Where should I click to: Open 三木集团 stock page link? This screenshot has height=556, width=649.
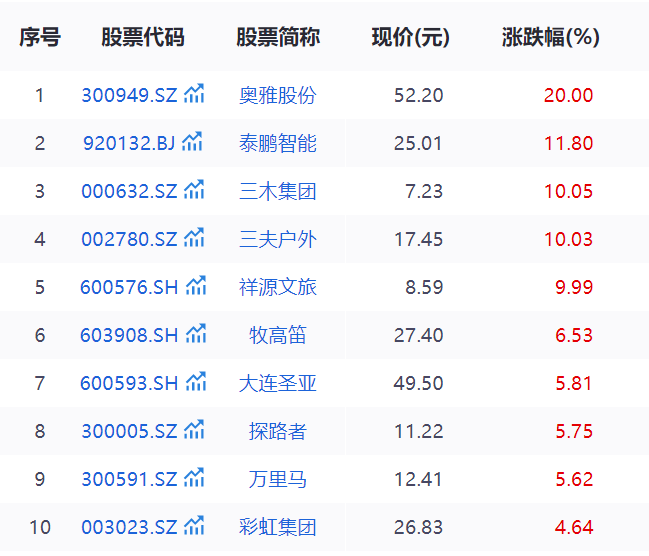[x=278, y=192]
